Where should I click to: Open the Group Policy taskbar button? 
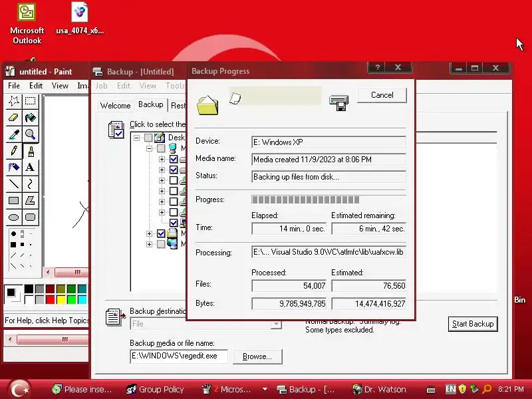pos(155,389)
